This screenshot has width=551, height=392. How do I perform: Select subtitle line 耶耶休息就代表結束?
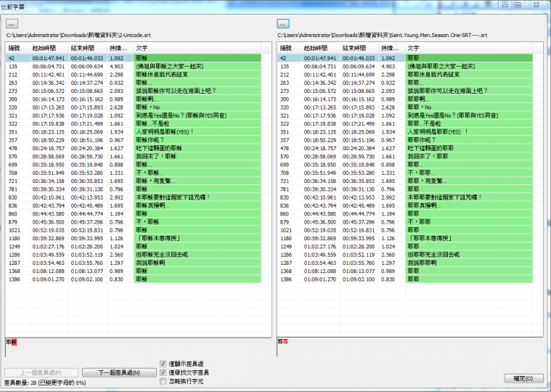coord(405,75)
